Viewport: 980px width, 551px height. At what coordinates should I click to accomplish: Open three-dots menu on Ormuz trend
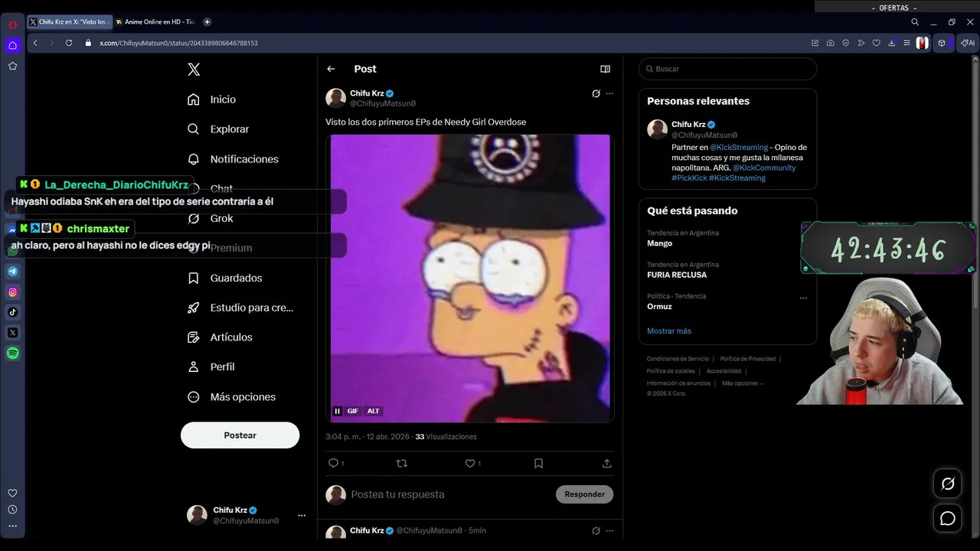click(803, 298)
